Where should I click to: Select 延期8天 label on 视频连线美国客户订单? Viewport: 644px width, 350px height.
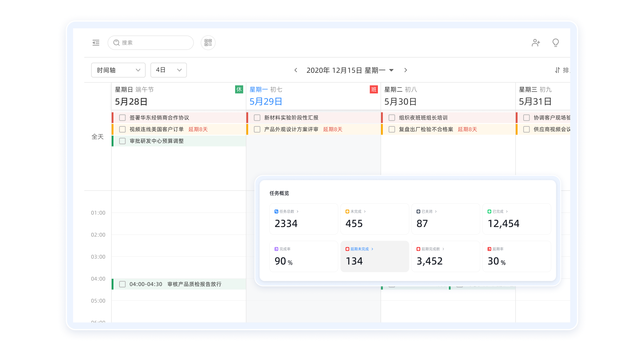tap(198, 129)
